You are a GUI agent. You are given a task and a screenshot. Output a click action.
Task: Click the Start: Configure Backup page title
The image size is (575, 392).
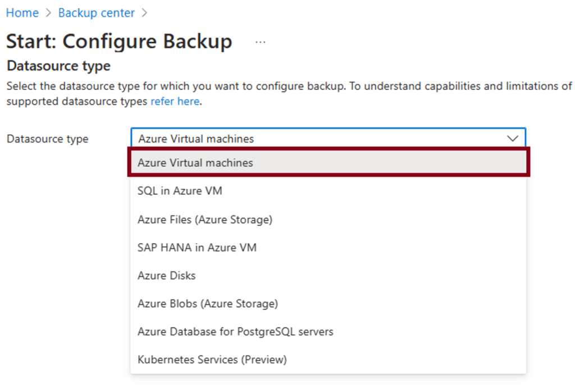(x=119, y=41)
